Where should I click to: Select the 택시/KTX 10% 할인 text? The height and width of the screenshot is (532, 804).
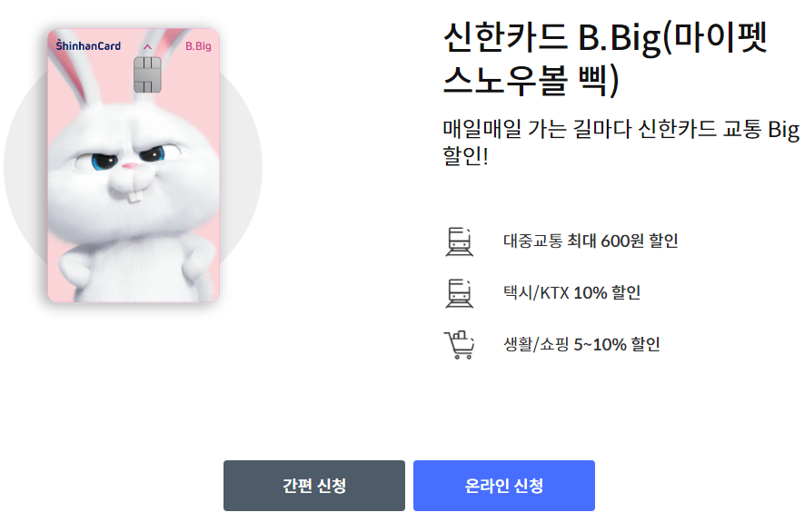click(572, 292)
